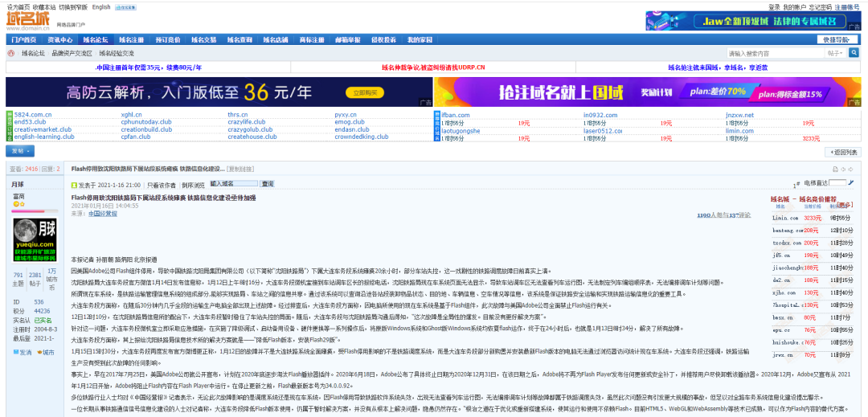Click 返回列表 back to list button

[843, 152]
